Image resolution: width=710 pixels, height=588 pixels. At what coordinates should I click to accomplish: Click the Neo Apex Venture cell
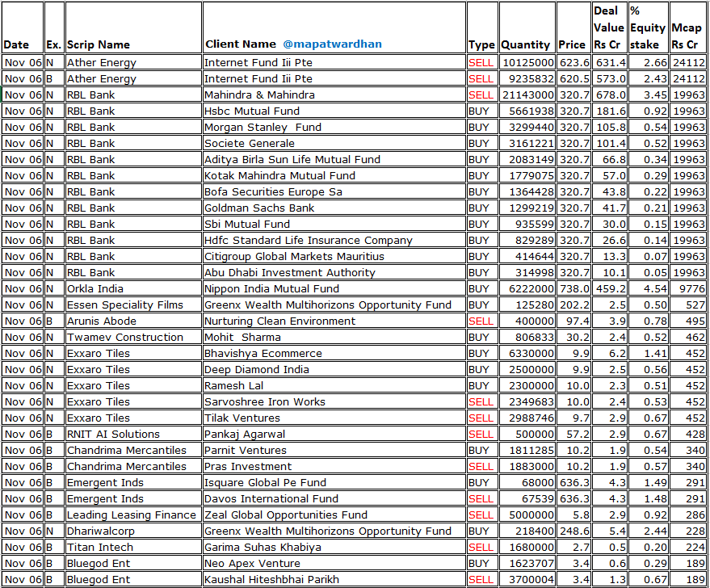tap(334, 564)
